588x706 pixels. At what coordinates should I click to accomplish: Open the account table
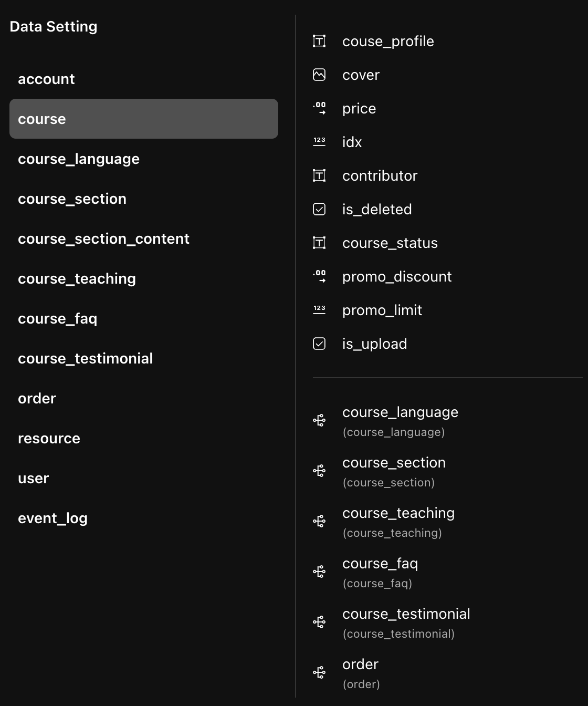144,79
